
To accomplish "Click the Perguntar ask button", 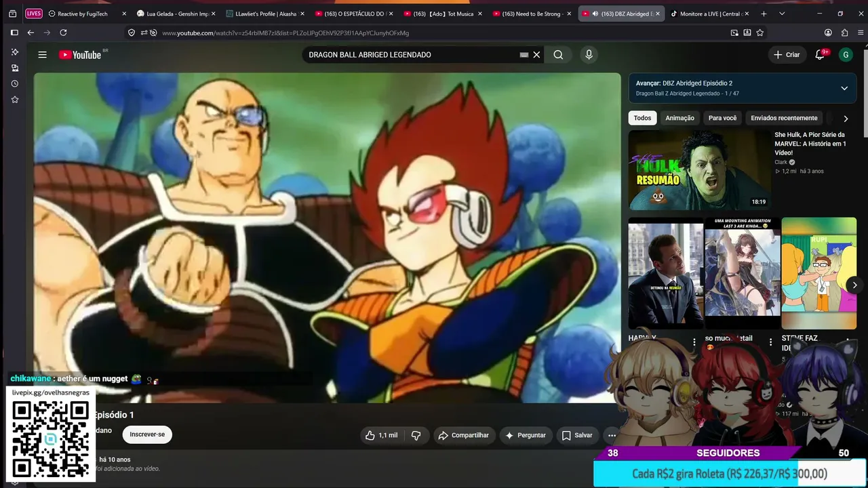I will click(x=526, y=435).
